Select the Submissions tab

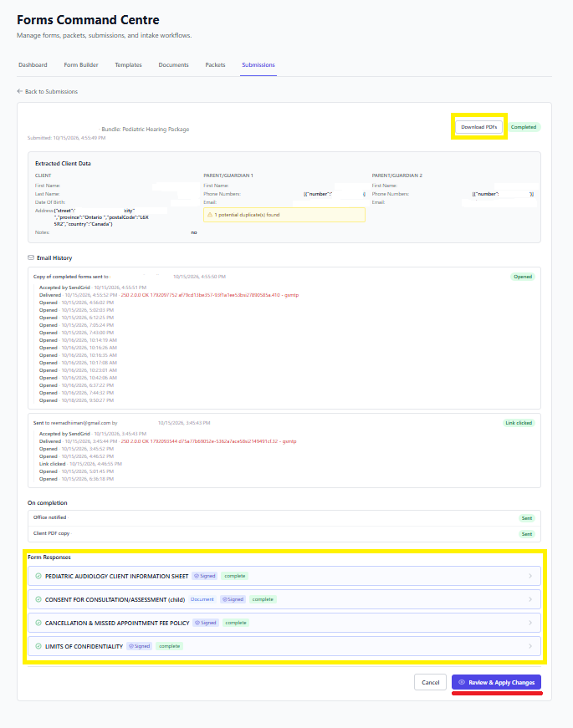[x=258, y=65]
